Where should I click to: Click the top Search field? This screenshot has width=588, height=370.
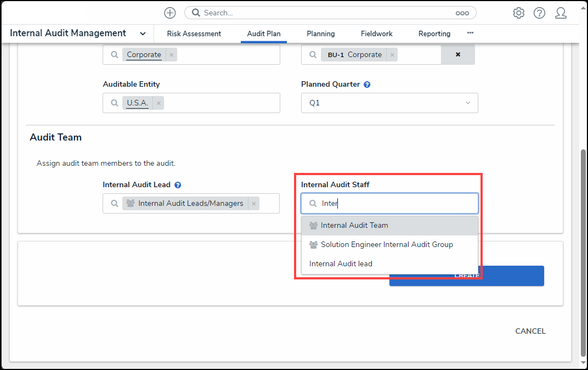(329, 13)
